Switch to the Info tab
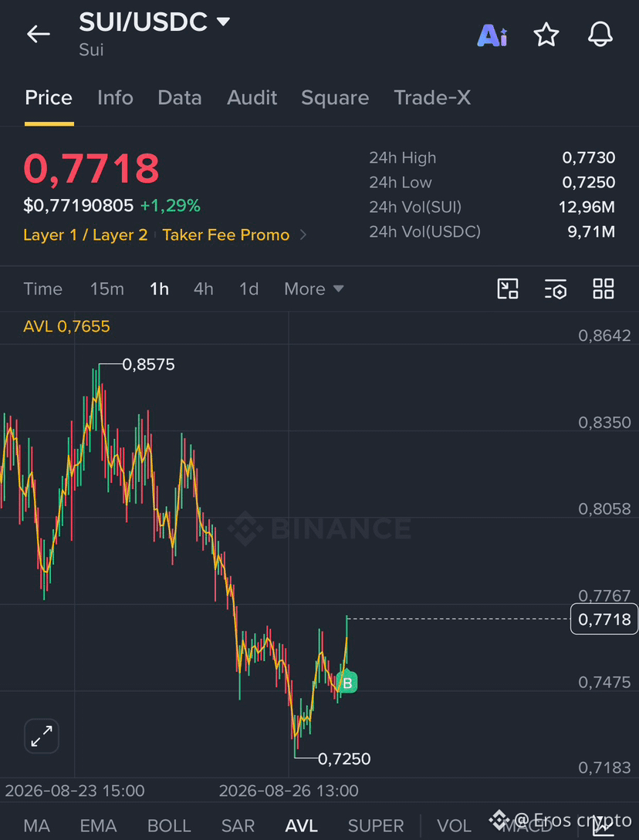The image size is (639, 840). click(115, 97)
